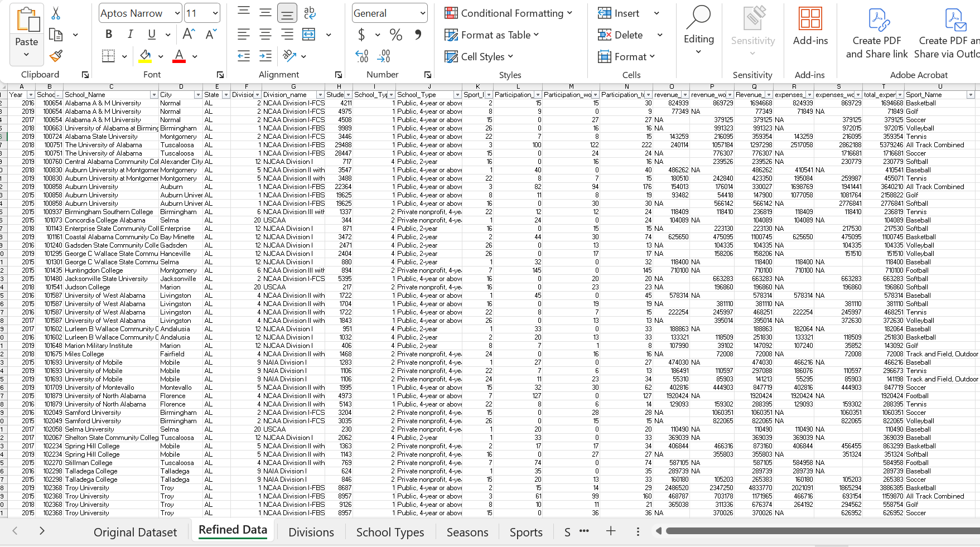Click the Increase Indent icon

click(x=265, y=56)
